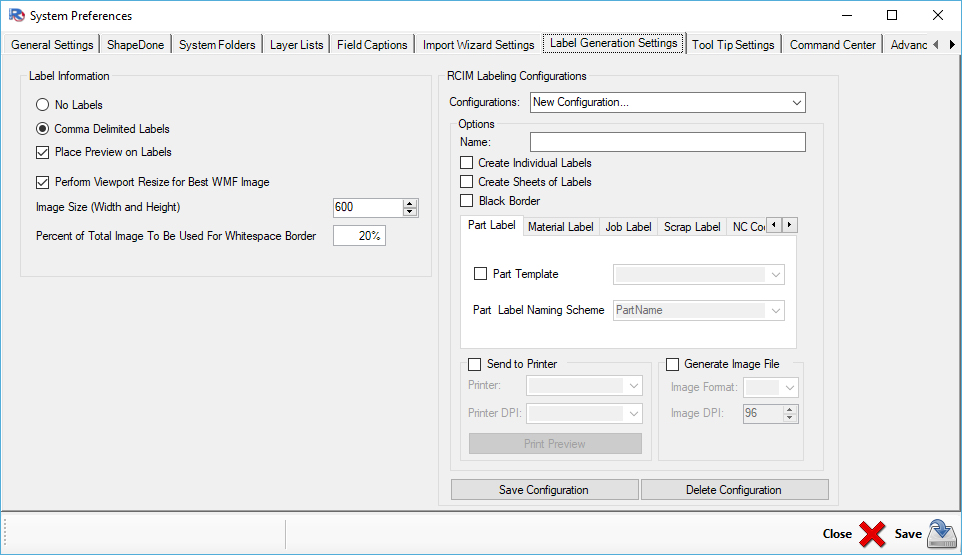The height and width of the screenshot is (555, 962).
Task: Select the Comma Delimited Labels option
Action: (42, 129)
